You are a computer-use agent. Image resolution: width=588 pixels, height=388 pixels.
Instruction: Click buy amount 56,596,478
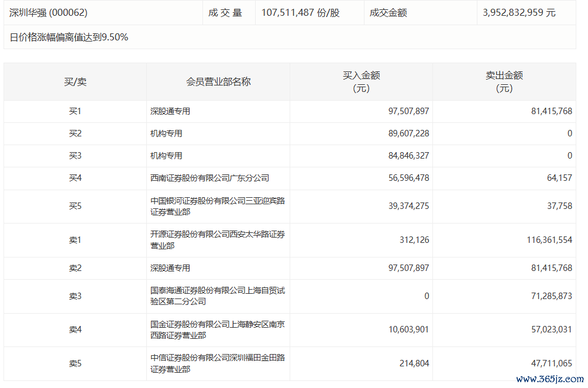pyautogui.click(x=409, y=178)
